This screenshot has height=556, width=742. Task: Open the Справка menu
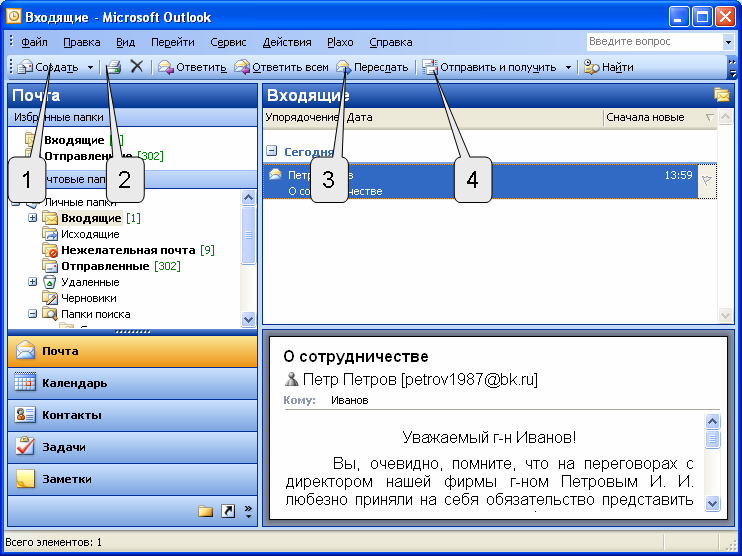pos(390,42)
